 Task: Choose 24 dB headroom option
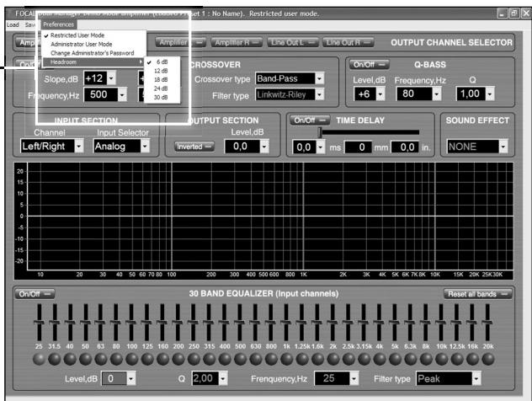click(161, 88)
